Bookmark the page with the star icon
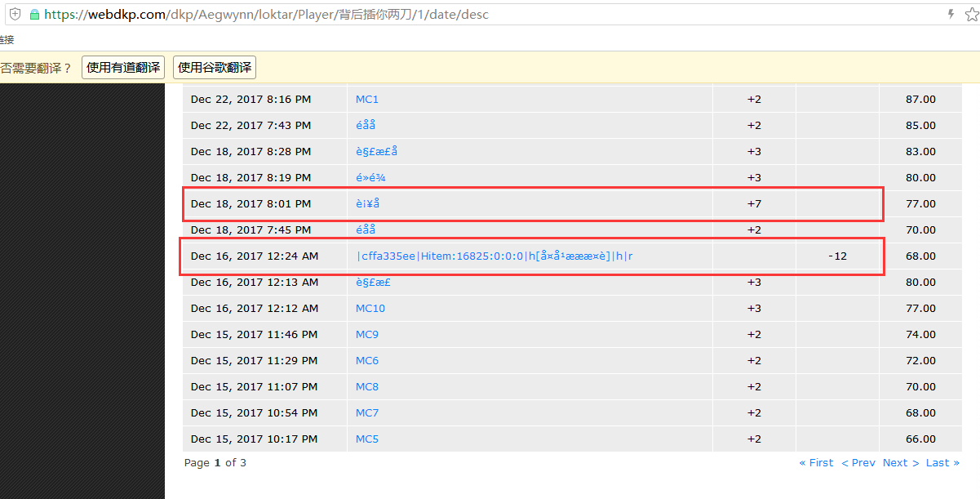Screen dimensions: 980x499 click(970, 15)
